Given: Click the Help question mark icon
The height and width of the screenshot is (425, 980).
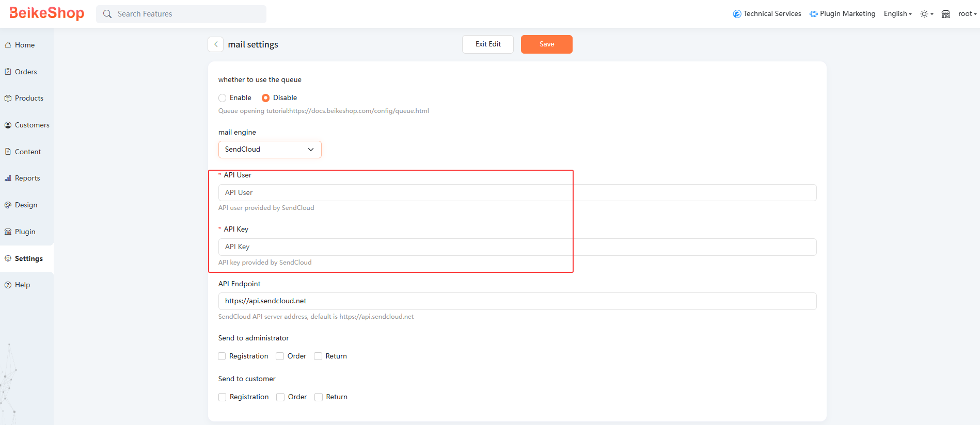Looking at the screenshot, I should tap(8, 285).
